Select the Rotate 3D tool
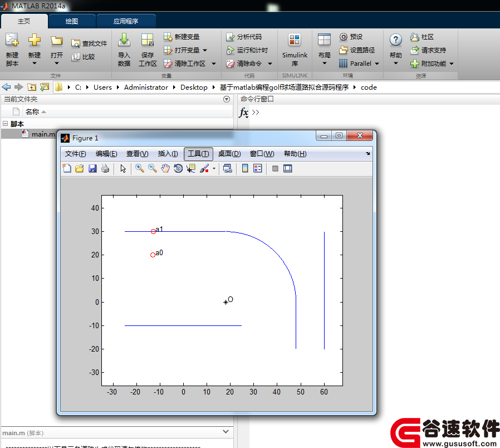This screenshot has height=448, width=500. click(x=178, y=168)
